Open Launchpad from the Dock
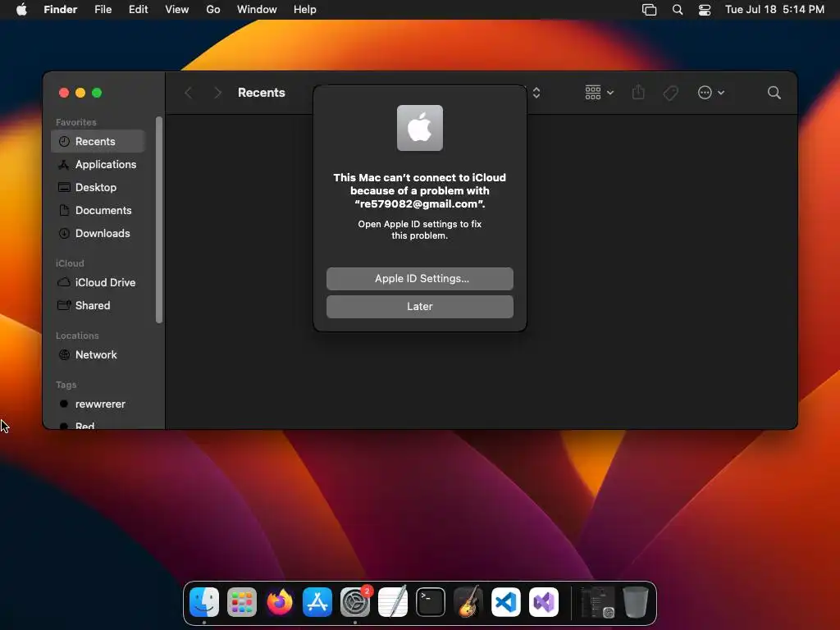This screenshot has height=630, width=840. pyautogui.click(x=242, y=601)
